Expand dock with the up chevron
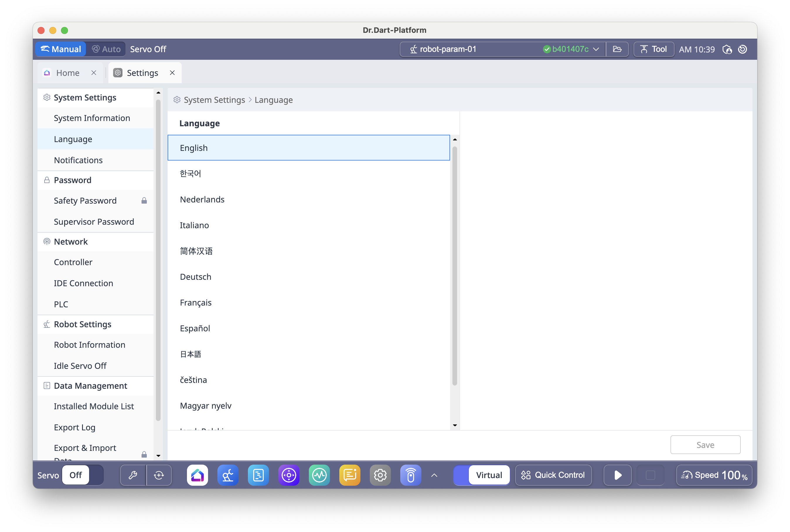 coord(434,475)
